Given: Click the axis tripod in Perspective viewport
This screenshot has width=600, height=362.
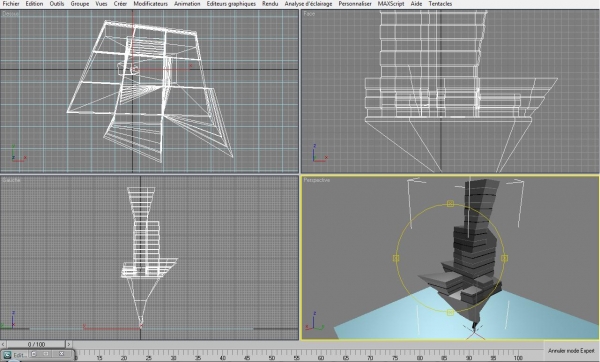Looking at the screenshot, I should pos(315,321).
